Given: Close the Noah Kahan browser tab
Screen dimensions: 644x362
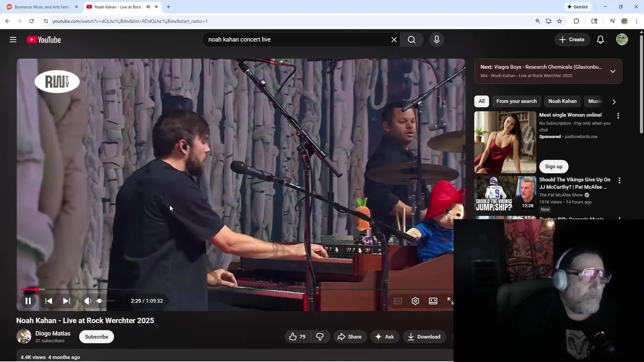Looking at the screenshot, I should pos(156,7).
